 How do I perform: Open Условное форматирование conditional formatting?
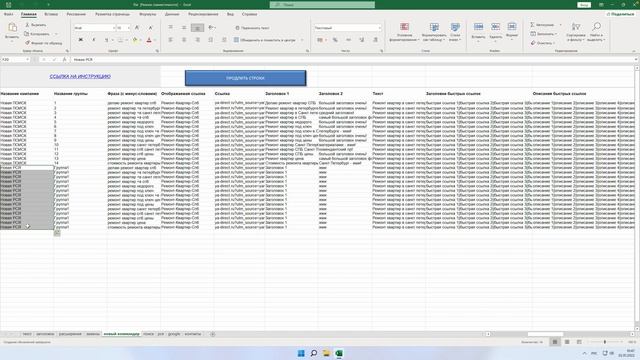click(x=404, y=32)
